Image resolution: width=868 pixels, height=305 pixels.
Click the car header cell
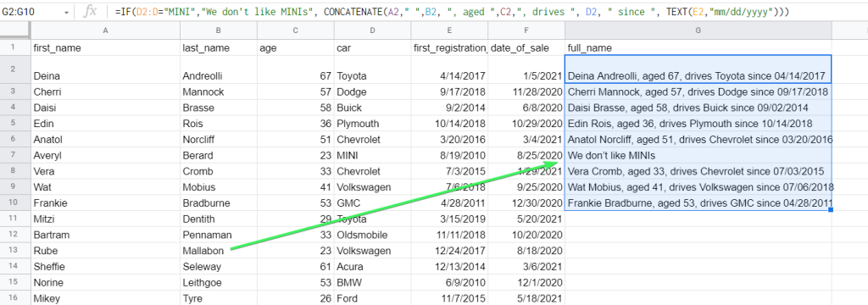[x=373, y=47]
